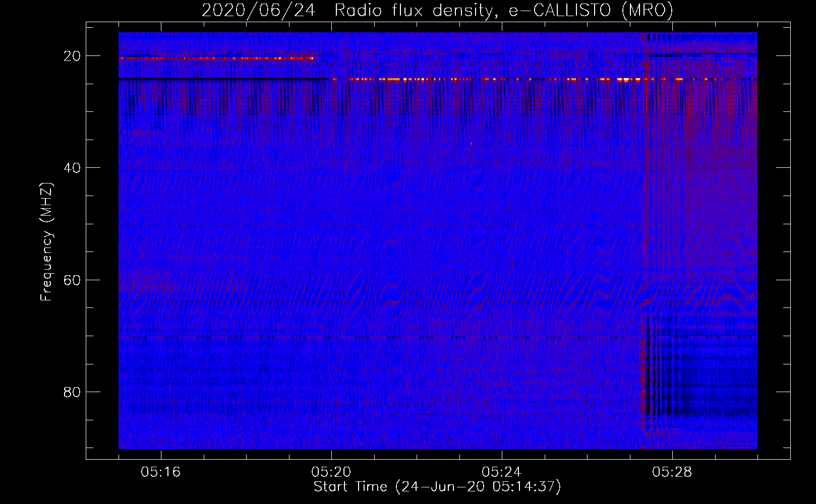Click the '20' frequency tick label
The height and width of the screenshot is (504, 816).
pos(72,56)
